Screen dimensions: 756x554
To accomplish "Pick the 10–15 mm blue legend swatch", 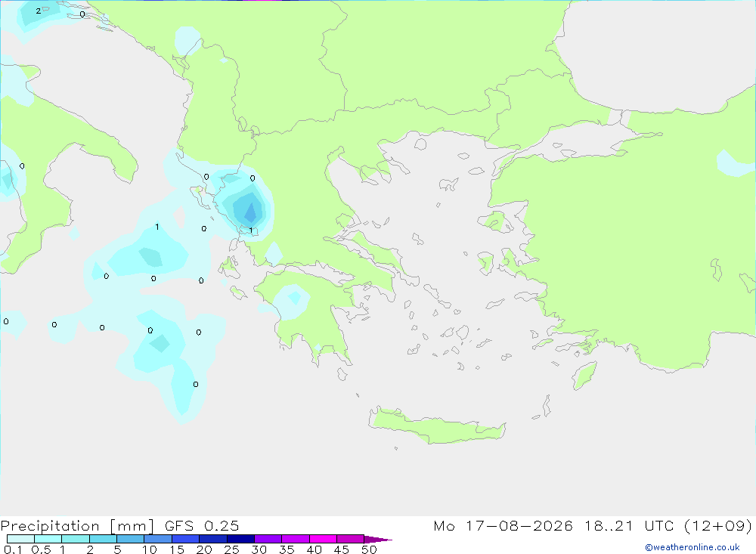I will 158,539.
